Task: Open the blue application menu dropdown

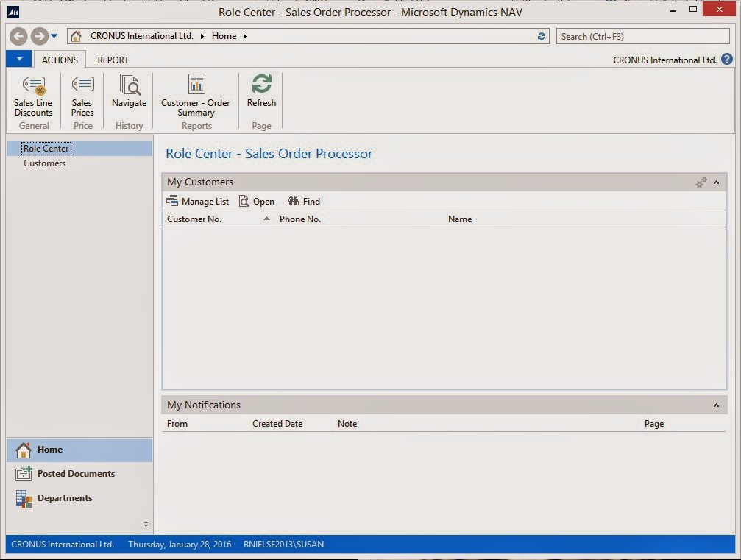Action: (19, 59)
